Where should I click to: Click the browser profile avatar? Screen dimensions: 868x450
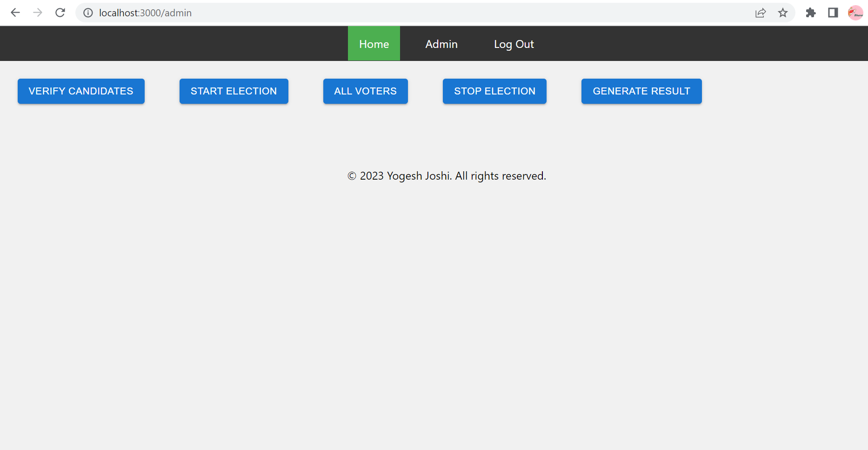coord(855,13)
